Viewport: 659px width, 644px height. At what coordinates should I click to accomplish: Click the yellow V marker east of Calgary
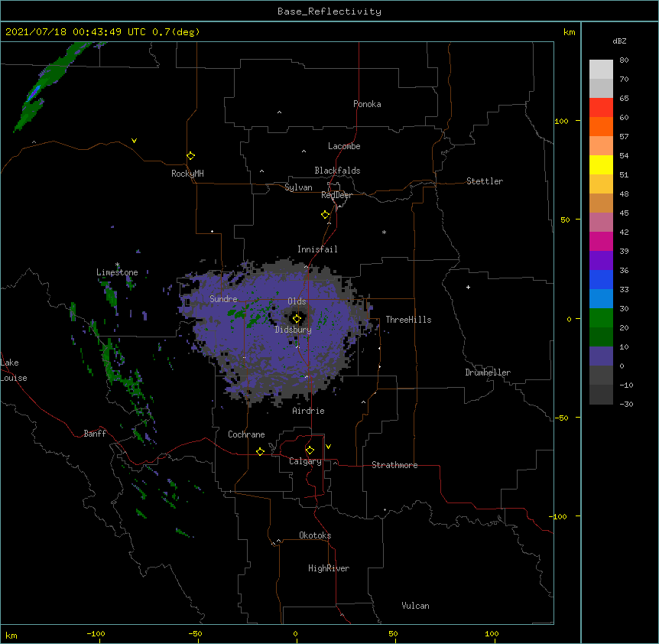(x=328, y=447)
